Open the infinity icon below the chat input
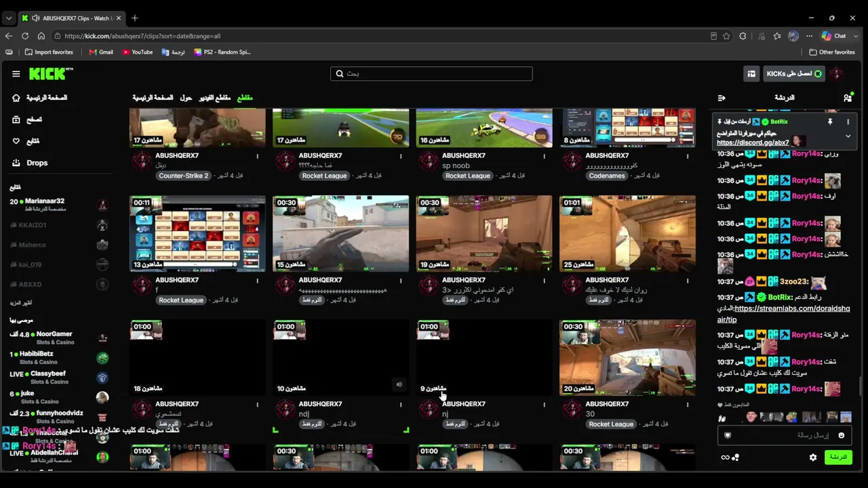868x488 pixels. [x=725, y=457]
